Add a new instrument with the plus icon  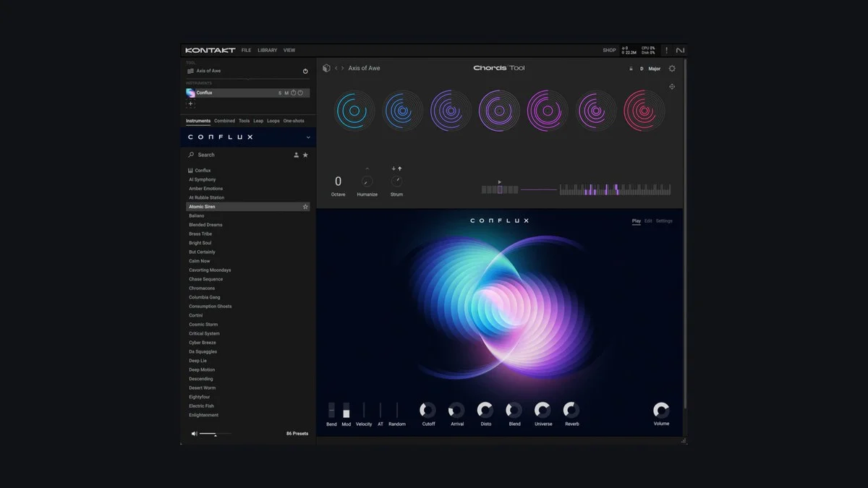pyautogui.click(x=191, y=104)
